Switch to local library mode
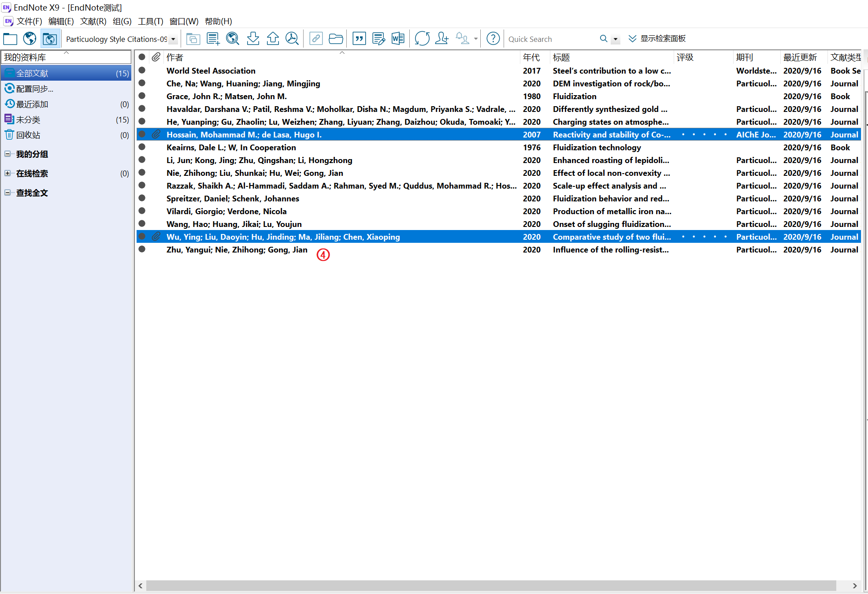Viewport: 868px width, 594px height. click(x=10, y=39)
